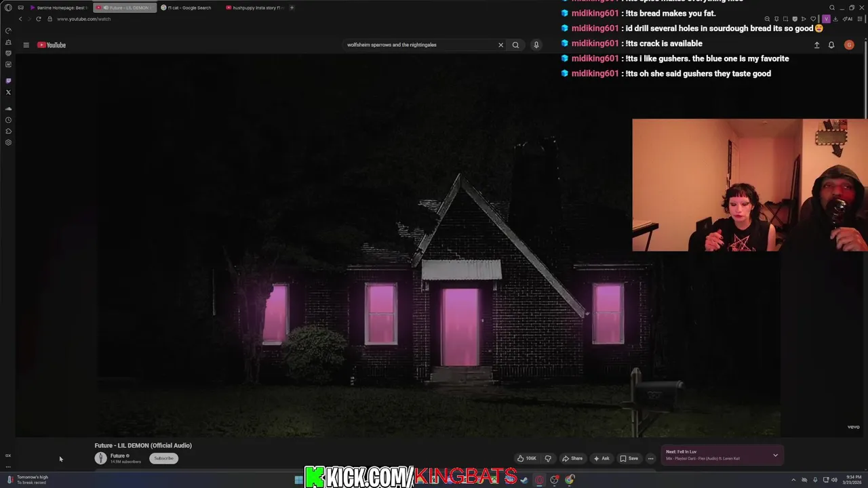The width and height of the screenshot is (868, 488).
Task: Open taskbar clock showing 9:34 PM
Action: coord(853,480)
